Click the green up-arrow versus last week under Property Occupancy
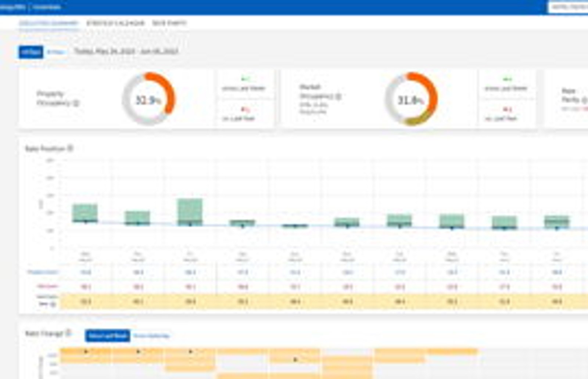Screen dimensions: 588x379 tap(245, 79)
